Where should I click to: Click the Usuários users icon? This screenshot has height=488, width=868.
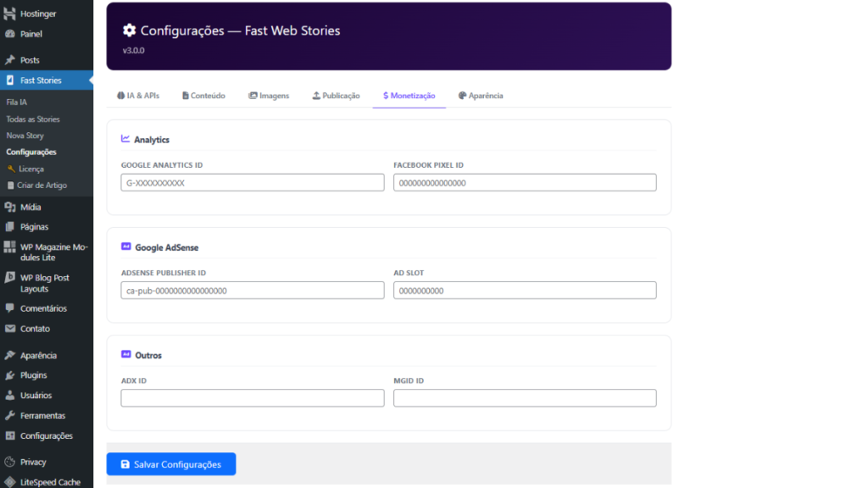[x=10, y=395]
